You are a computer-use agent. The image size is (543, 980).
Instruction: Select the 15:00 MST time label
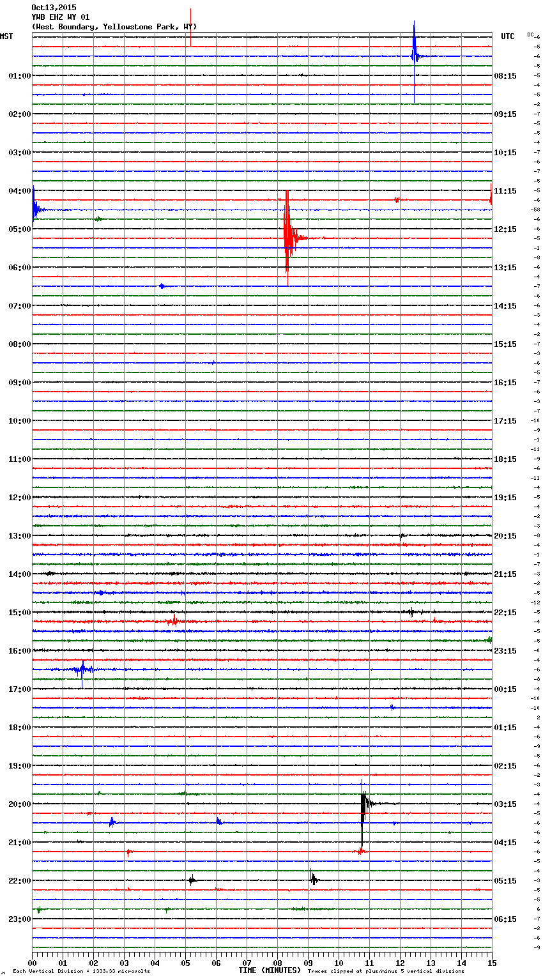click(x=20, y=613)
